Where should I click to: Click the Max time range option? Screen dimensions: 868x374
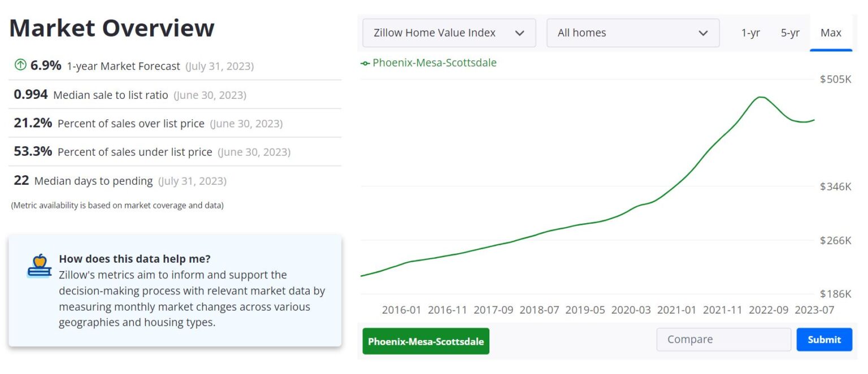click(x=831, y=33)
